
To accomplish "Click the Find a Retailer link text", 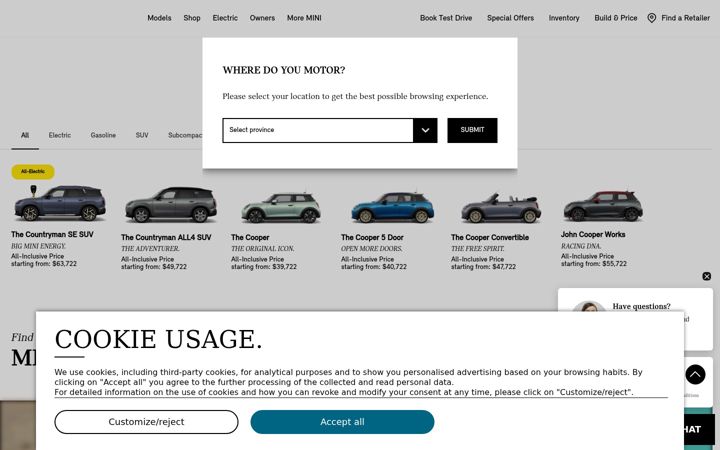I will click(685, 18).
